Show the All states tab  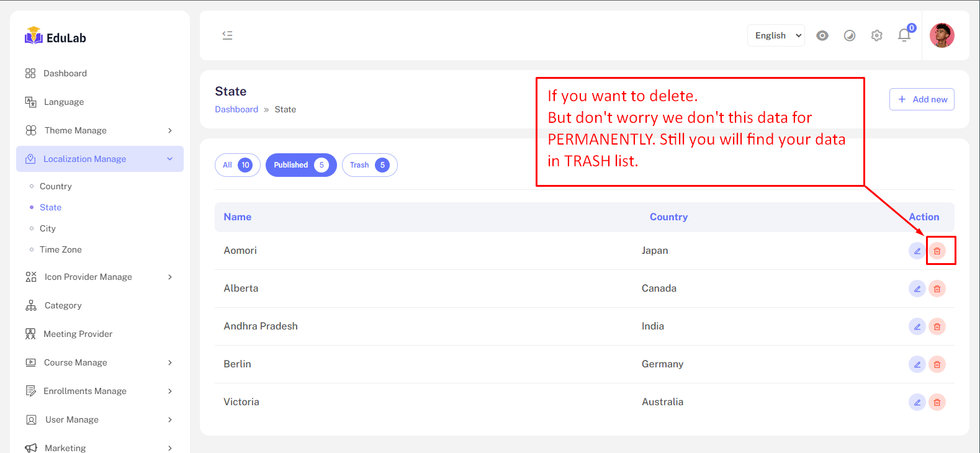tap(237, 165)
